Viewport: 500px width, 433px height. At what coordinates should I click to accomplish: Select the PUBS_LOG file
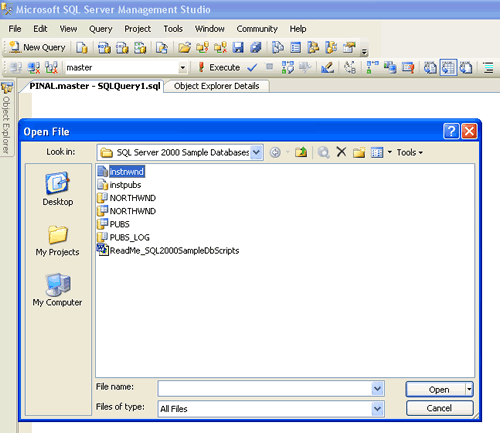pos(123,237)
